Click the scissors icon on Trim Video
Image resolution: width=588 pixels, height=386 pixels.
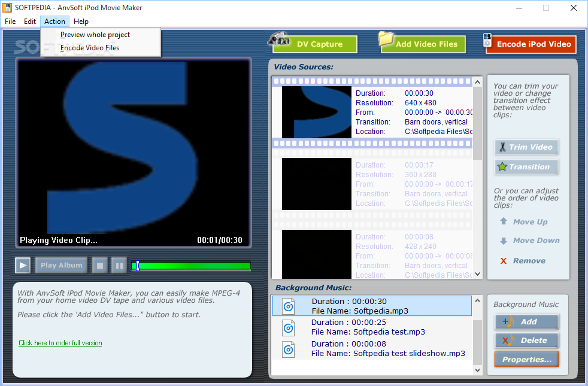click(x=502, y=147)
